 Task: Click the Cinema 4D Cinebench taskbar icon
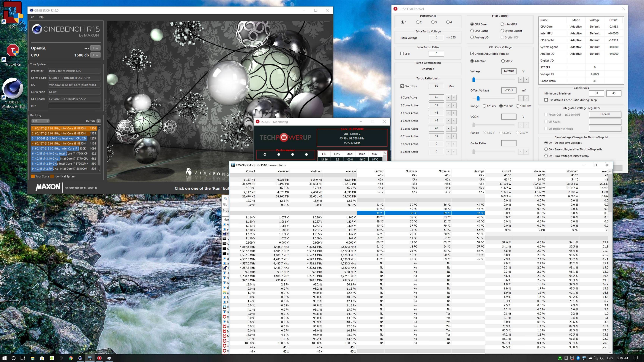80,358
